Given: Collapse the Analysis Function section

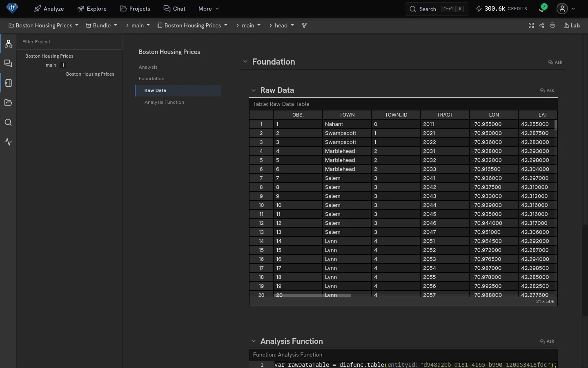Looking at the screenshot, I should (254, 341).
